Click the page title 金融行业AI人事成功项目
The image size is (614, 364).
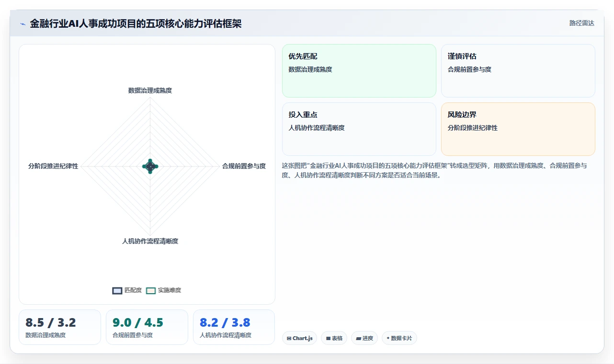pos(136,23)
